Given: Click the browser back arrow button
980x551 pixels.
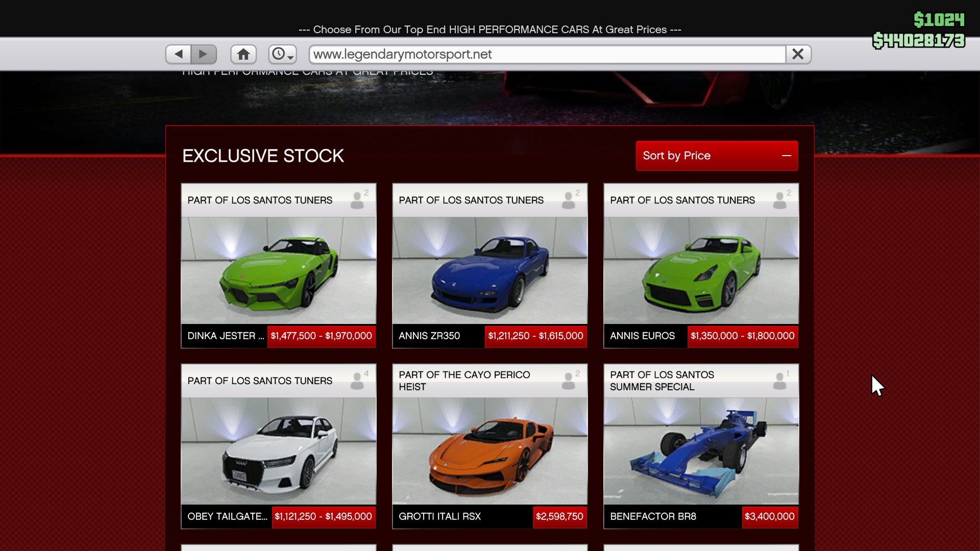Looking at the screenshot, I should (x=178, y=54).
